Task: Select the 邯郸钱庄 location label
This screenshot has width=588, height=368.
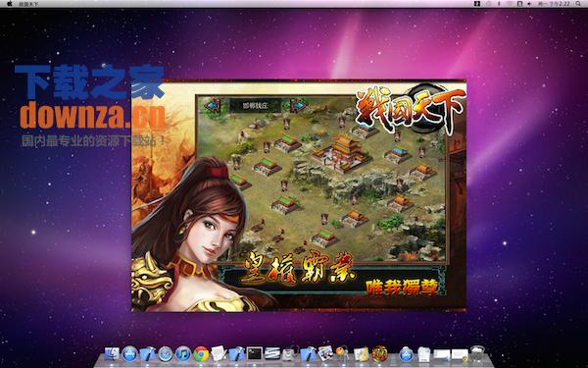Action: point(256,106)
